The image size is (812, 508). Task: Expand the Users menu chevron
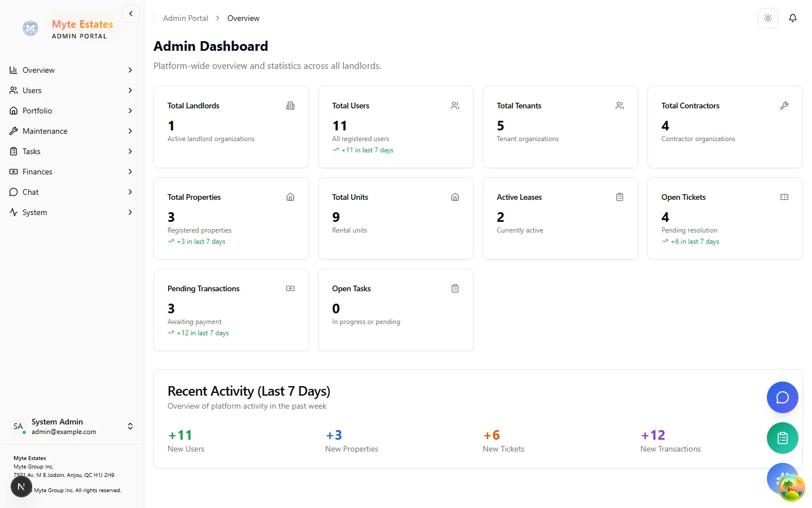(130, 90)
